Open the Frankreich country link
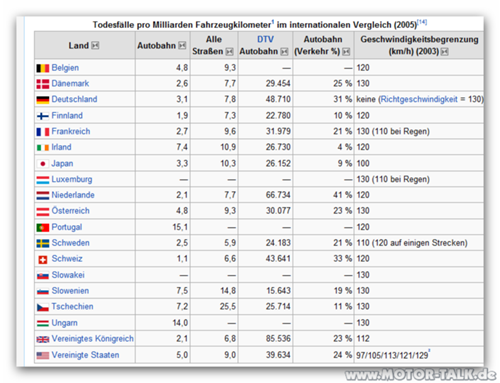The height and width of the screenshot is (383, 500). [71, 131]
